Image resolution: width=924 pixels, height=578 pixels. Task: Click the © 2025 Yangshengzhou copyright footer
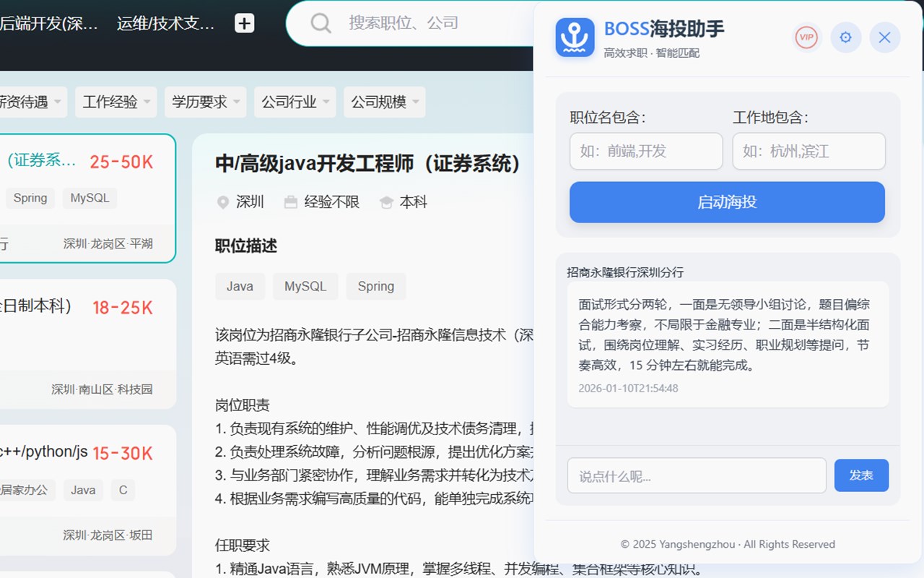click(728, 544)
